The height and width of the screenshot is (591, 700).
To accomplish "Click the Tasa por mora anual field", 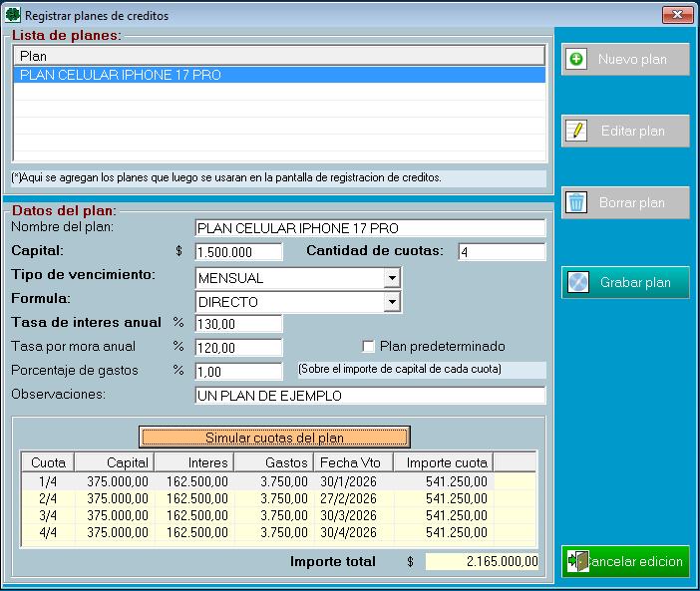I will [238, 348].
